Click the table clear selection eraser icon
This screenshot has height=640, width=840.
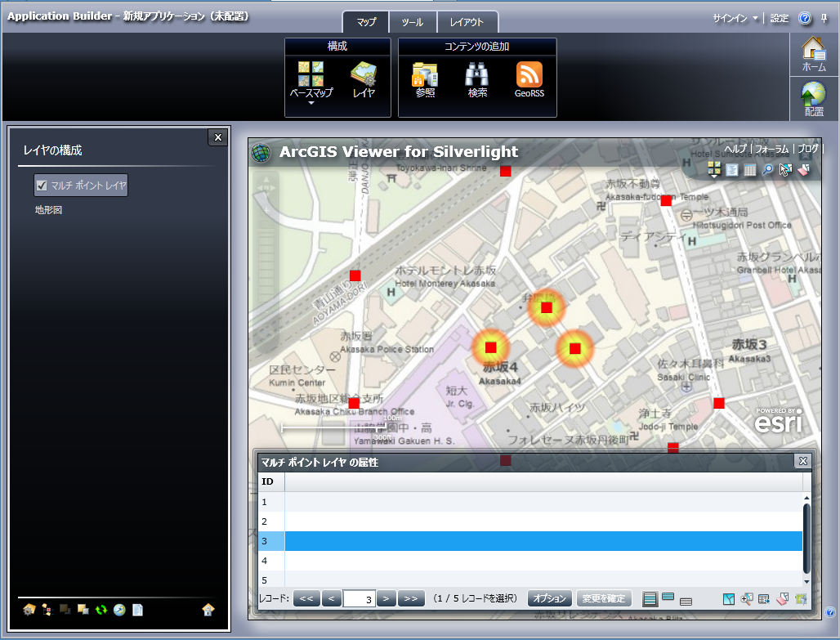783,599
